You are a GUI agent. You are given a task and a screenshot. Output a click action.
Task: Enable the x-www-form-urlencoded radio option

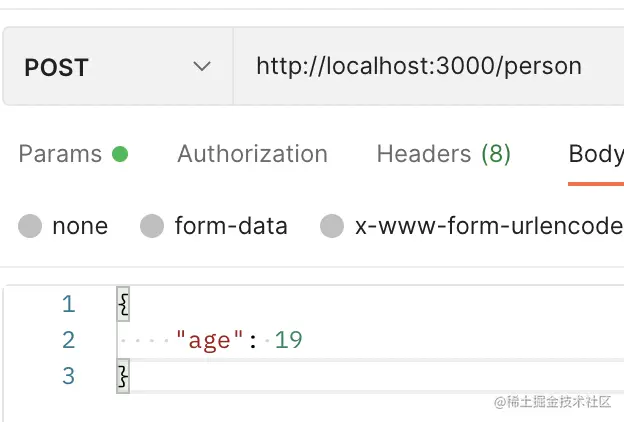tap(332, 226)
